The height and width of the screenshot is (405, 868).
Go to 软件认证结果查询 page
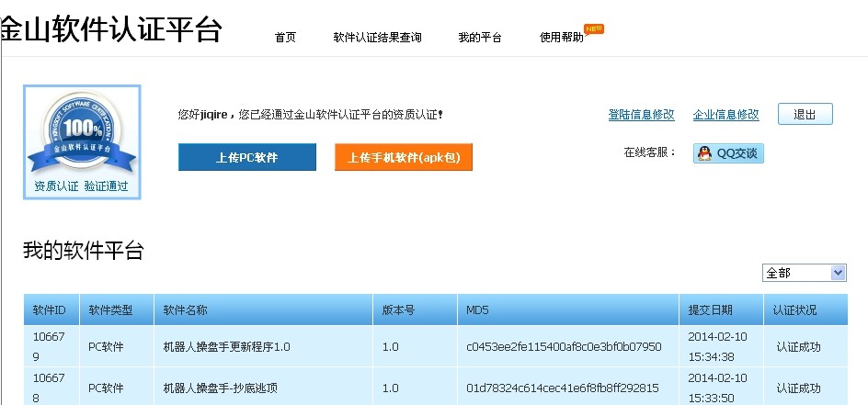pos(377,38)
